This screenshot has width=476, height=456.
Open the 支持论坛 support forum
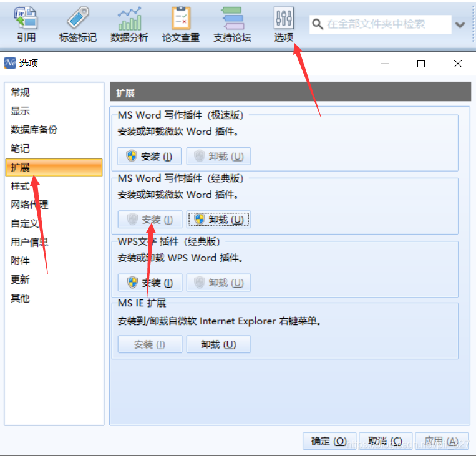[x=232, y=24]
